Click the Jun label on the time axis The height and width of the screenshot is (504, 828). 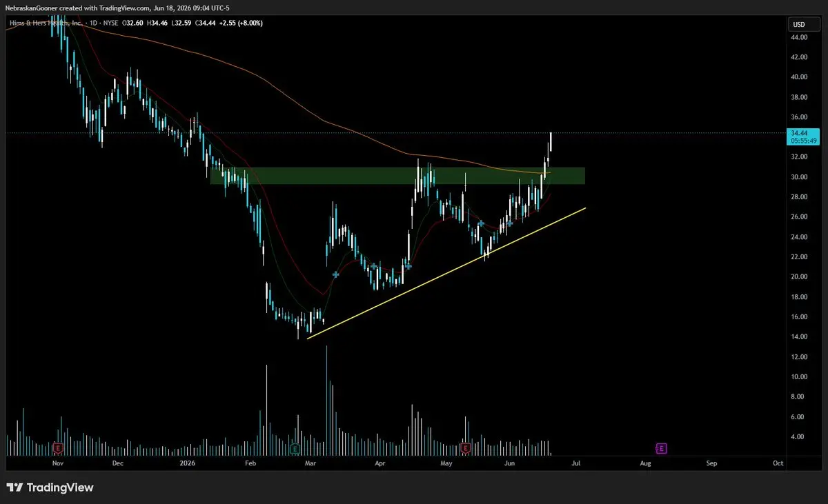coord(509,463)
